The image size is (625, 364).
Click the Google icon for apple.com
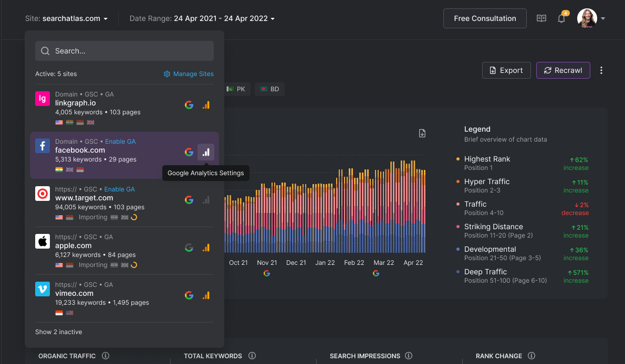click(x=189, y=248)
